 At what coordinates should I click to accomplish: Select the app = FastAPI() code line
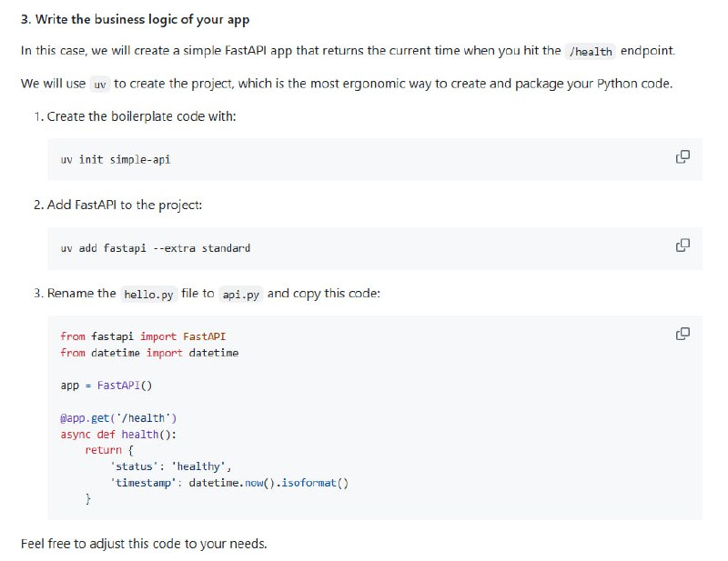click(x=106, y=386)
